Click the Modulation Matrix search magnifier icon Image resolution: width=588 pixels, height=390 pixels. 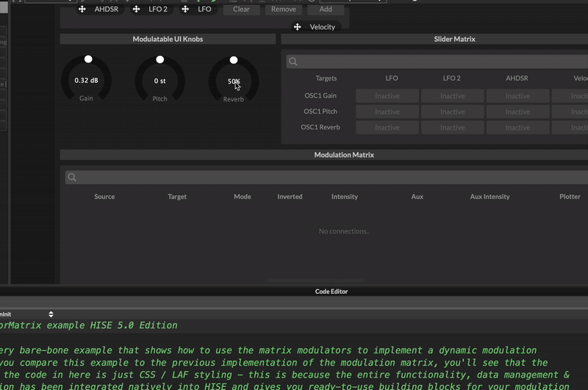(x=72, y=177)
